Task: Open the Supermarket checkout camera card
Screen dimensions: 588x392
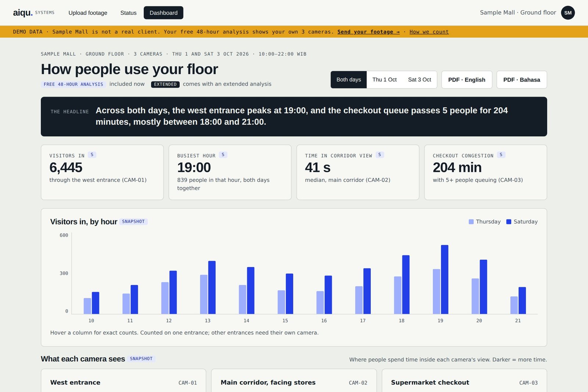Action: pyautogui.click(x=465, y=381)
